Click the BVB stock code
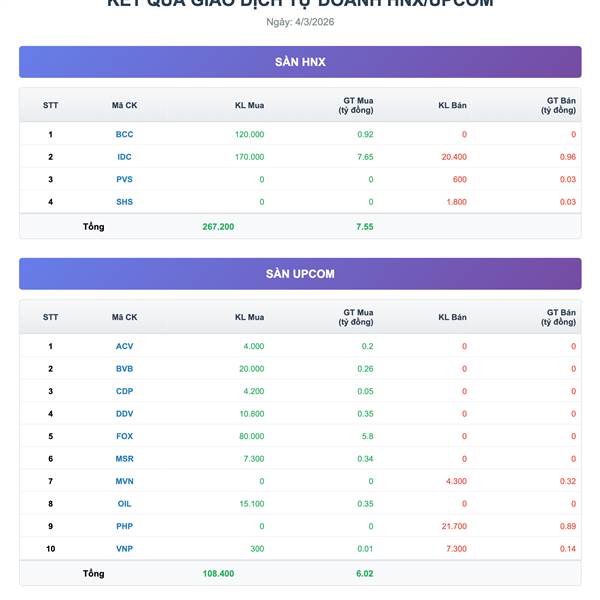 (x=124, y=369)
